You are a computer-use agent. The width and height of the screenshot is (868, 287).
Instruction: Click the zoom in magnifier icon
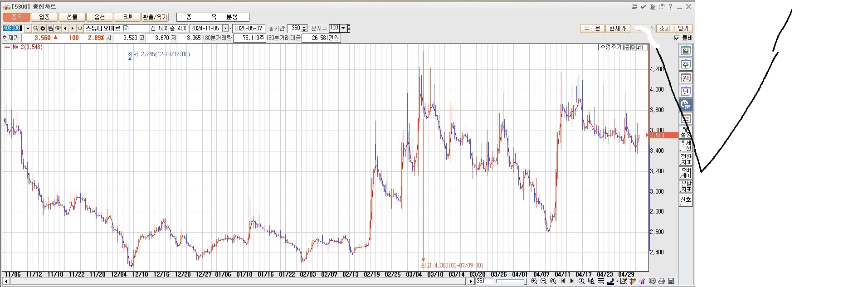[x=534, y=282]
